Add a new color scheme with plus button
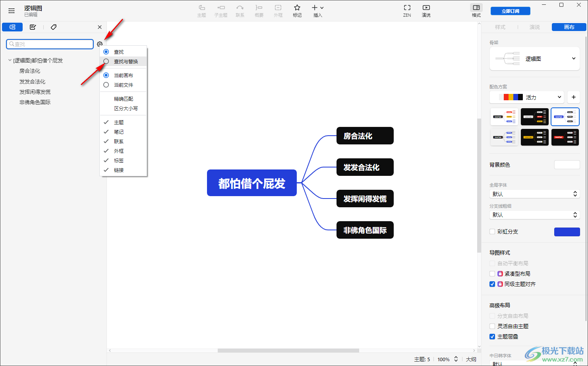Image resolution: width=588 pixels, height=366 pixels. point(574,97)
